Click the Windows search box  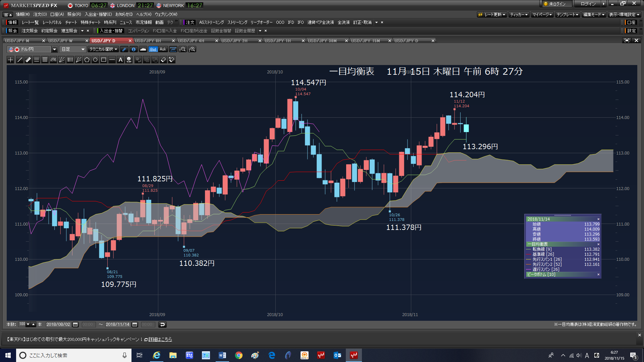click(x=74, y=355)
